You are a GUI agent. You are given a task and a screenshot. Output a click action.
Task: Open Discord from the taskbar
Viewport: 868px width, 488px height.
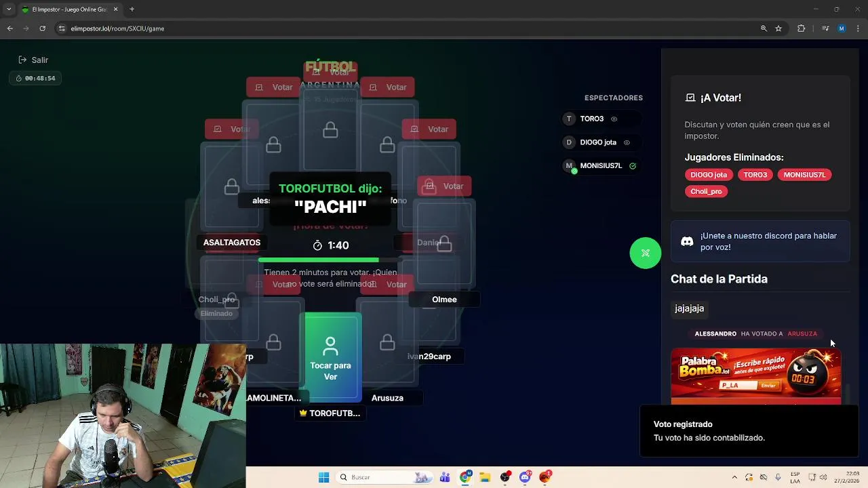click(525, 477)
